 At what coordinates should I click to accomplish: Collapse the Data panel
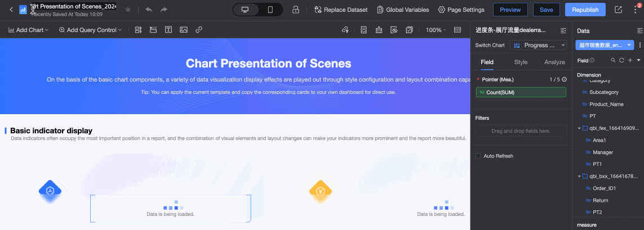point(639,30)
